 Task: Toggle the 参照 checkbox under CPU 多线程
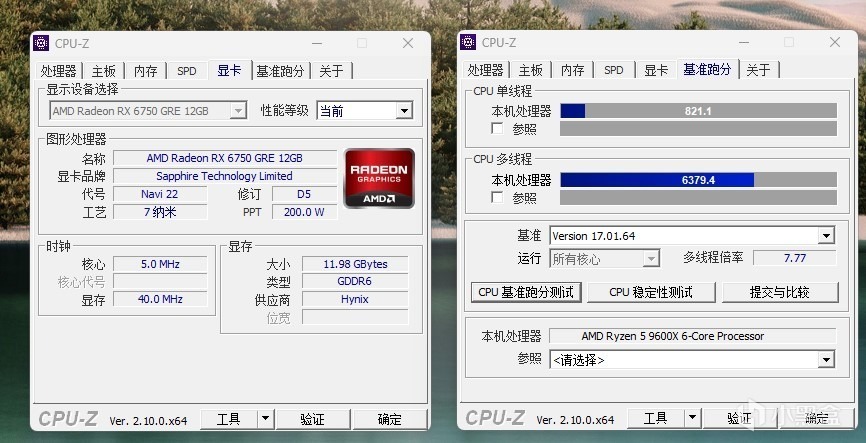click(497, 197)
